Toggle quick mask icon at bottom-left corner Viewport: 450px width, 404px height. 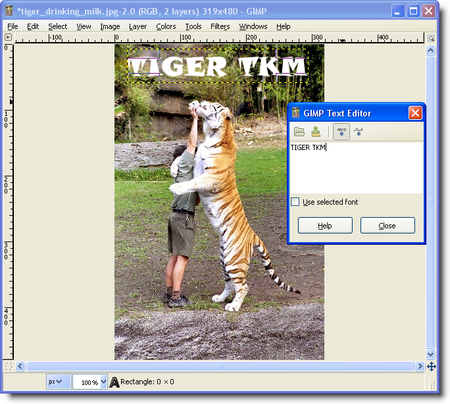(8, 366)
